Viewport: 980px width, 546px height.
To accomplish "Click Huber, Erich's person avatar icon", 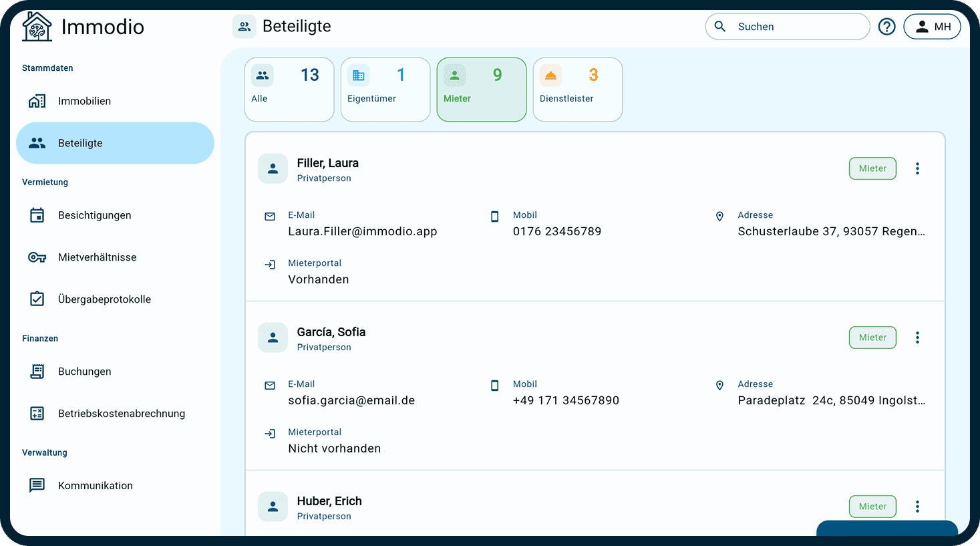I will [273, 507].
